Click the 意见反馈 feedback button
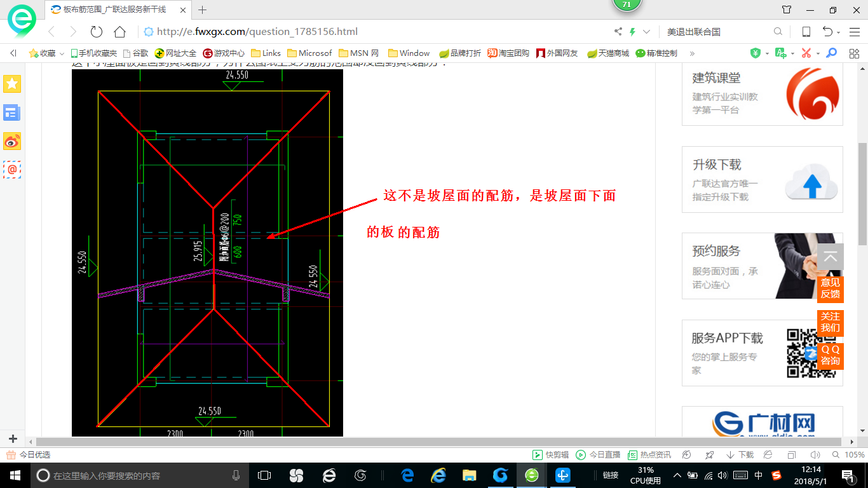The image size is (868, 488). pyautogui.click(x=831, y=288)
